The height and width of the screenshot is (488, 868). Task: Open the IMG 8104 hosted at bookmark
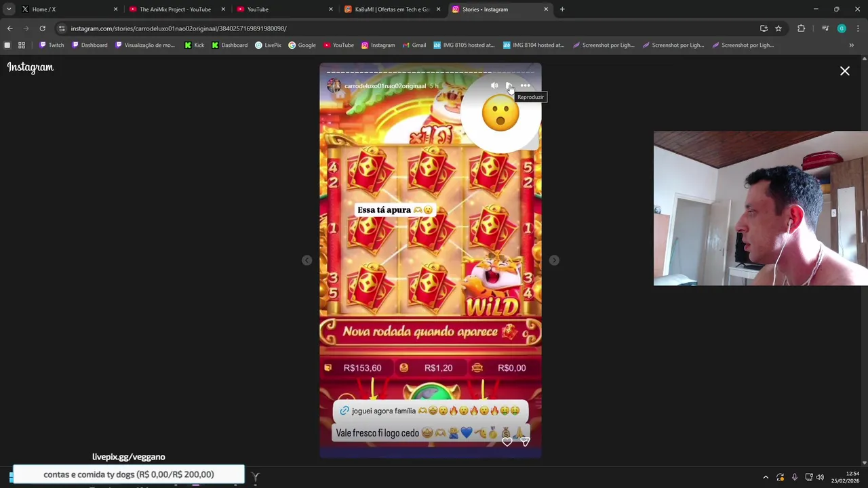(x=534, y=45)
